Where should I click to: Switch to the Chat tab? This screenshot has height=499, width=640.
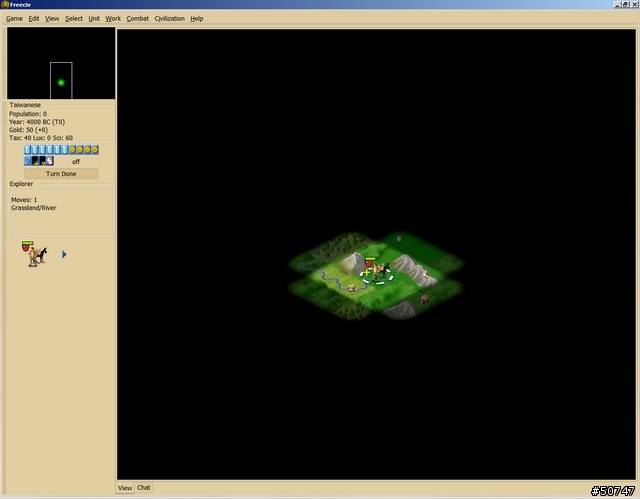tap(144, 488)
